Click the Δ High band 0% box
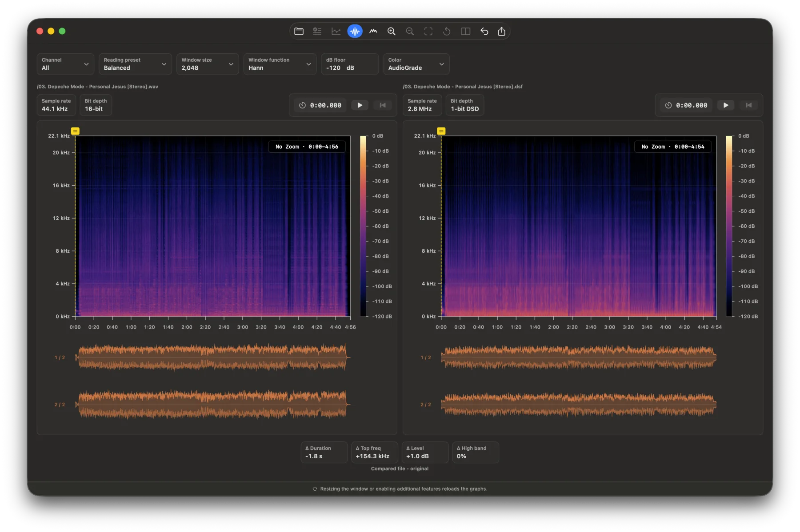 [x=476, y=452]
